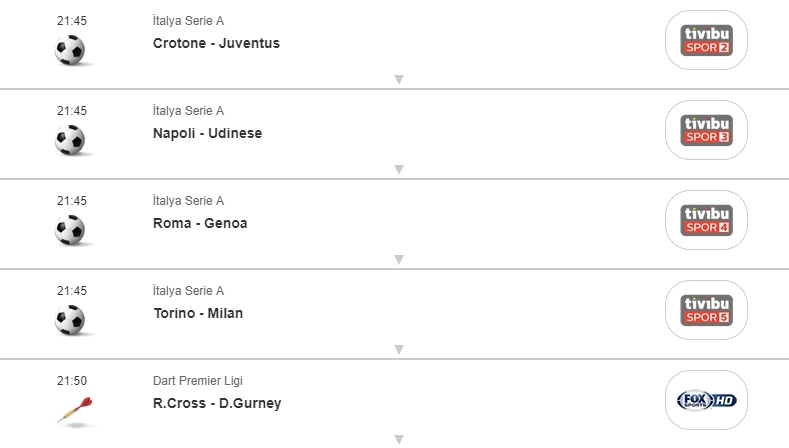Expand details under Napoli - Udinese match
The height and width of the screenshot is (448, 789).
(x=398, y=170)
